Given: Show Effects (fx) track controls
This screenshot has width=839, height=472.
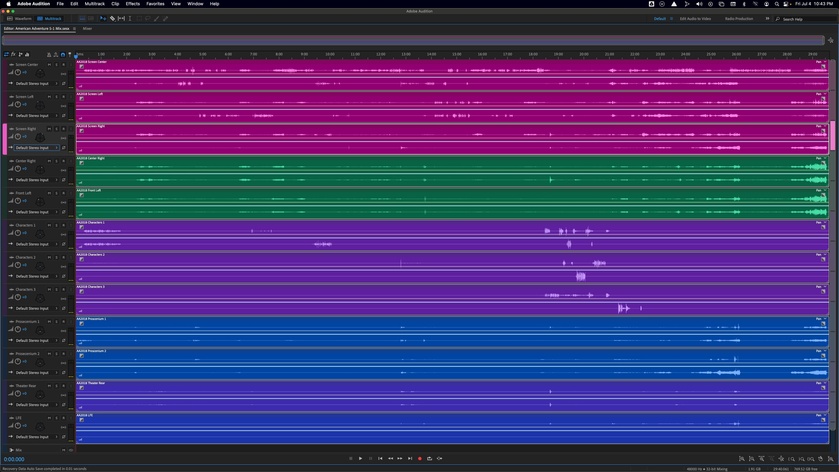Looking at the screenshot, I should [13, 54].
